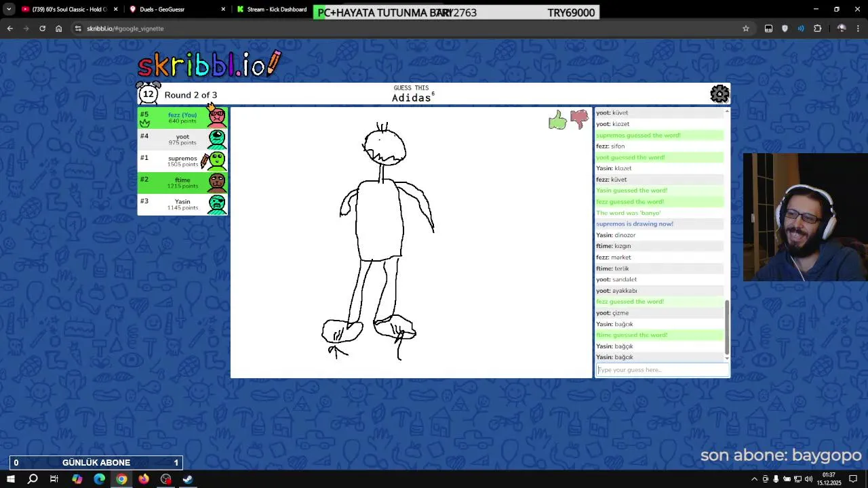
Task: Click fezz's red avatar
Action: (217, 117)
